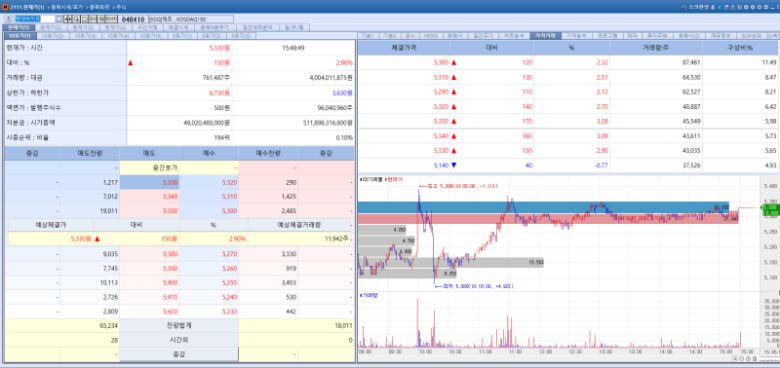This screenshot has height=368, width=780.
Task: Click the KOSDAQ150 market label box
Action: coord(191,19)
